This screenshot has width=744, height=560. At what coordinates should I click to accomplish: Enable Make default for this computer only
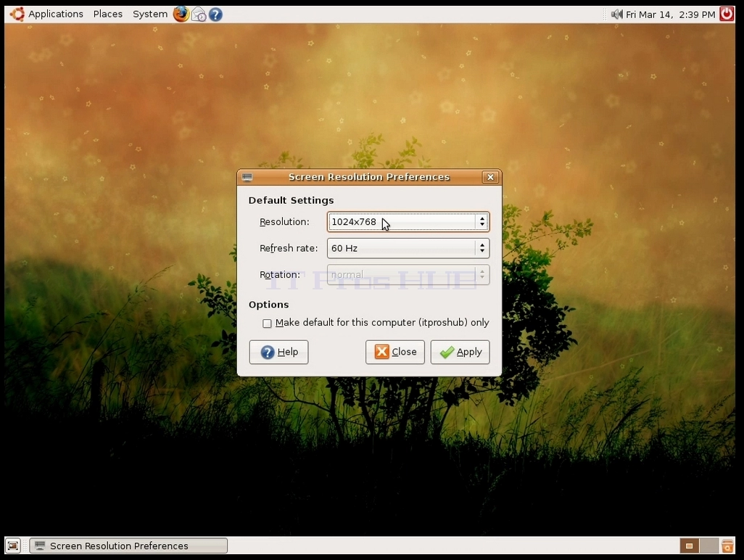pos(267,324)
